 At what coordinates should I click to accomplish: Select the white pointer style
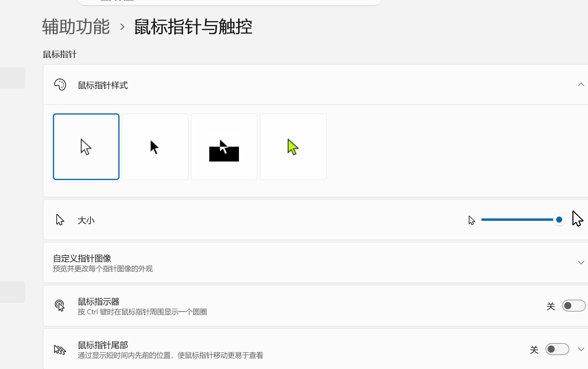pos(86,147)
